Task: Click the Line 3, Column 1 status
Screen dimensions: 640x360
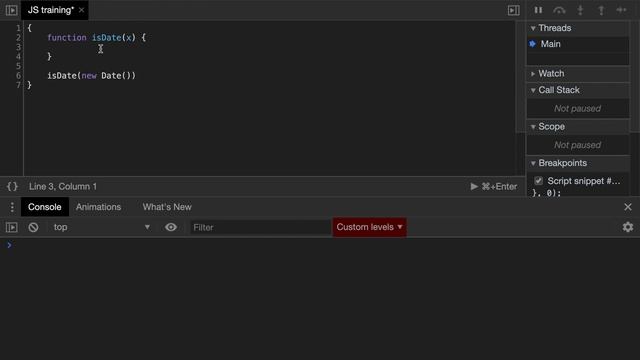Action: tap(63, 187)
